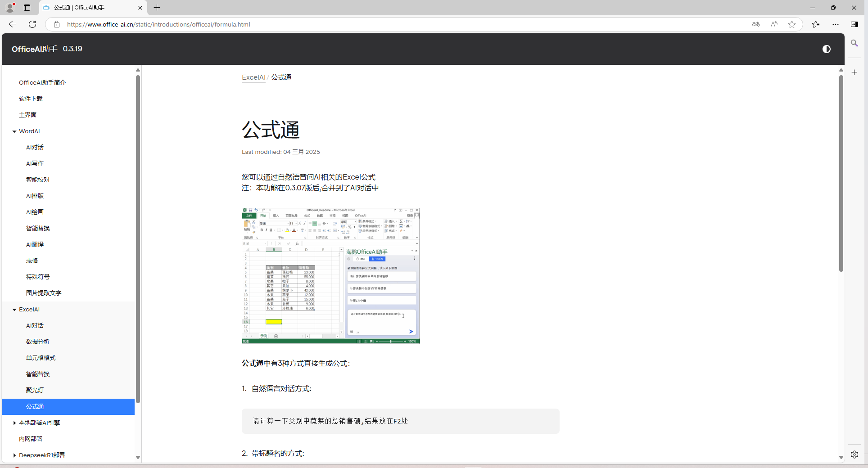Close the 公式通 browser tab
The image size is (868, 468).
140,8
